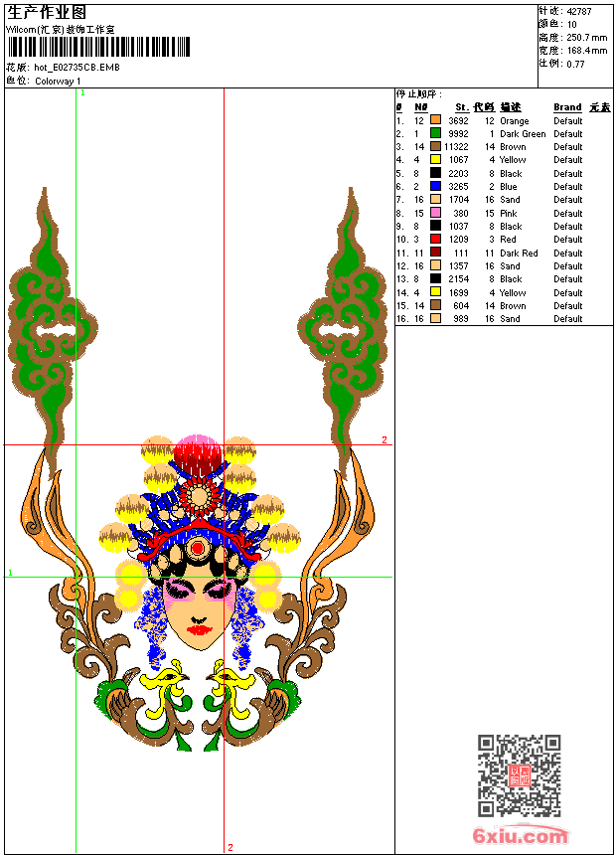Pick the Blue color swatch in row 6

(435, 186)
